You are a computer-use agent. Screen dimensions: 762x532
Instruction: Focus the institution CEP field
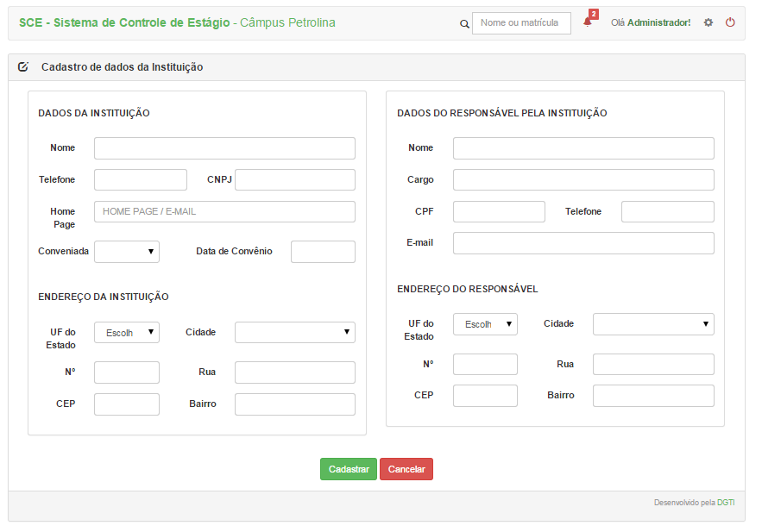click(127, 404)
